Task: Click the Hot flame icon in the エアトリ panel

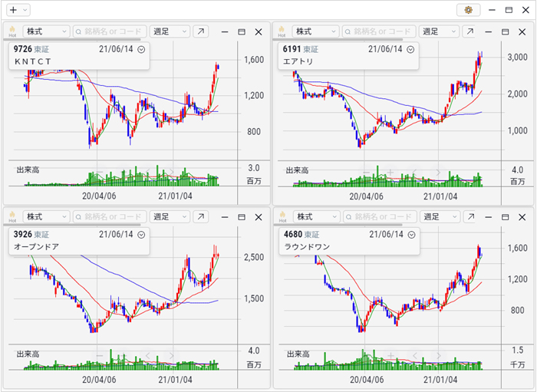Action: pos(282,31)
